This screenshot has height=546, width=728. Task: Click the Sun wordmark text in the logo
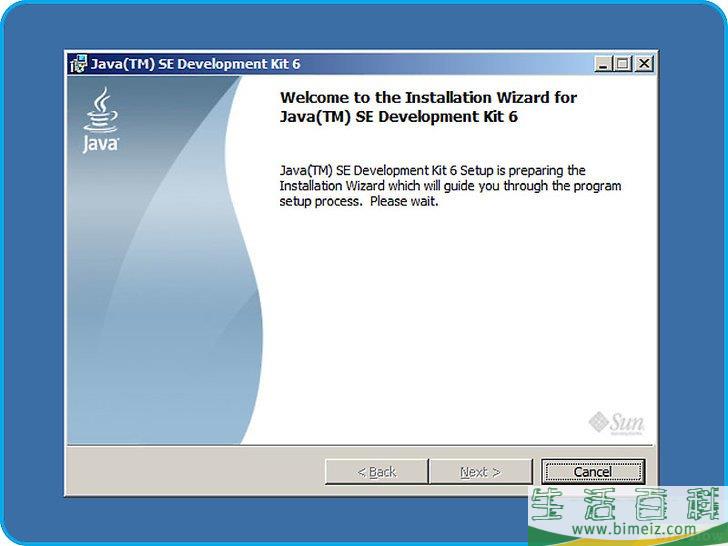[x=627, y=421]
